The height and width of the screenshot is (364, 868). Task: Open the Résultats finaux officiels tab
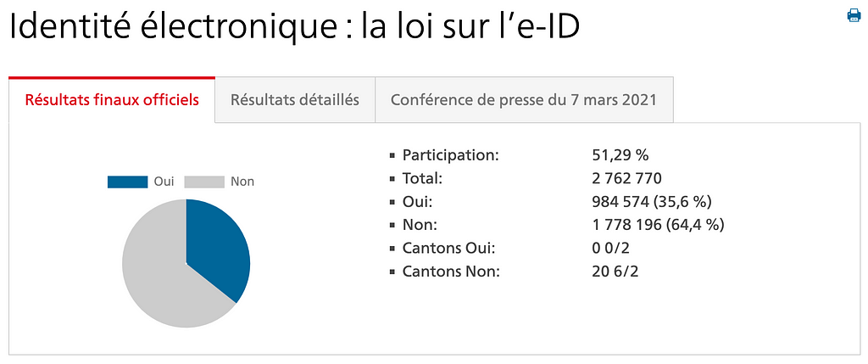pos(112,100)
